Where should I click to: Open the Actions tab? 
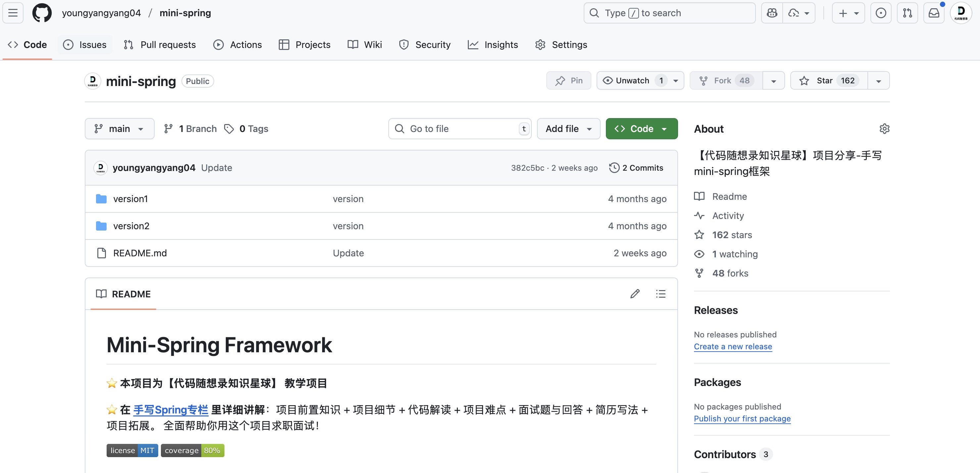pyautogui.click(x=238, y=44)
